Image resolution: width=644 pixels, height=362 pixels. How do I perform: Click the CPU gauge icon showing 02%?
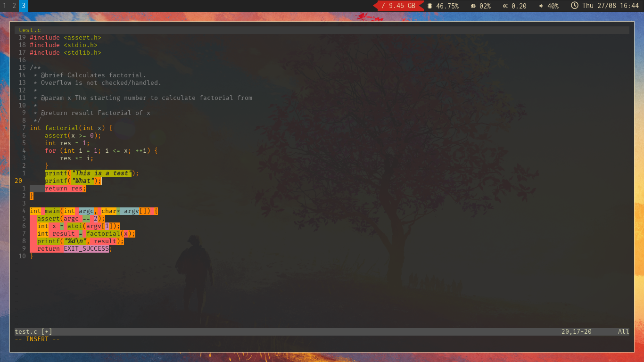[x=474, y=6]
